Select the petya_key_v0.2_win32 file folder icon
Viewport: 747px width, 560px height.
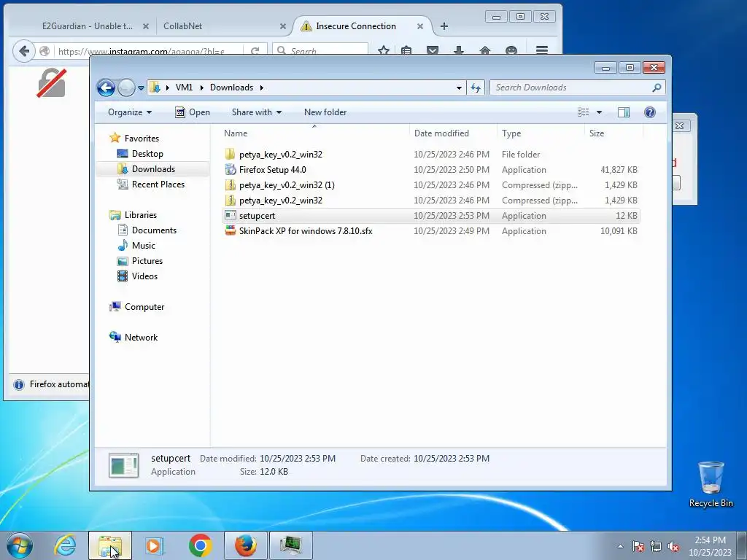[231, 155]
